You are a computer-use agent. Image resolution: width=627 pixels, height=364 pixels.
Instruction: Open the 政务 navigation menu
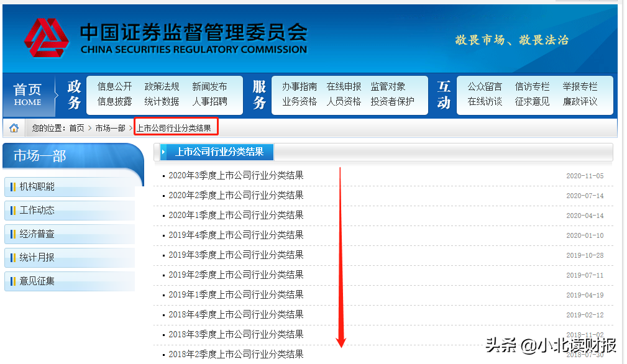74,94
